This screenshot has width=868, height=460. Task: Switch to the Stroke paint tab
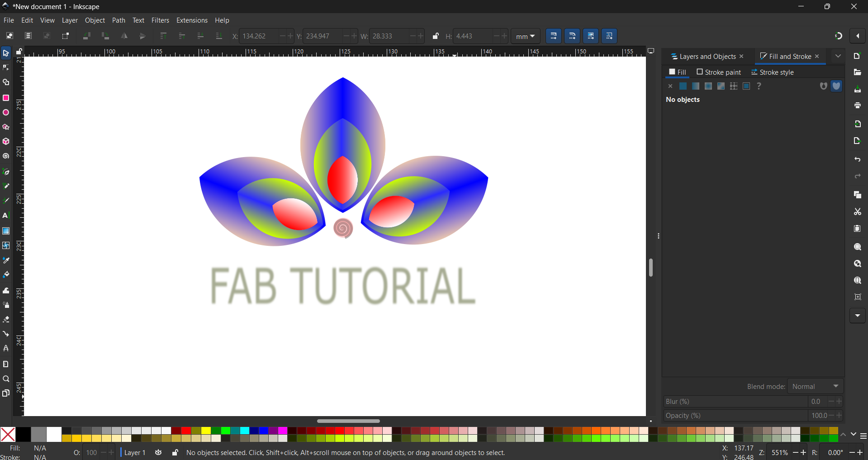point(719,72)
